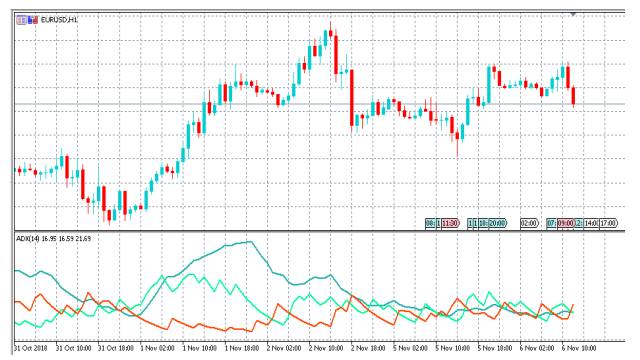Click the 6 Nov 10:00 time label
The width and height of the screenshot is (640, 360).
[579, 348]
